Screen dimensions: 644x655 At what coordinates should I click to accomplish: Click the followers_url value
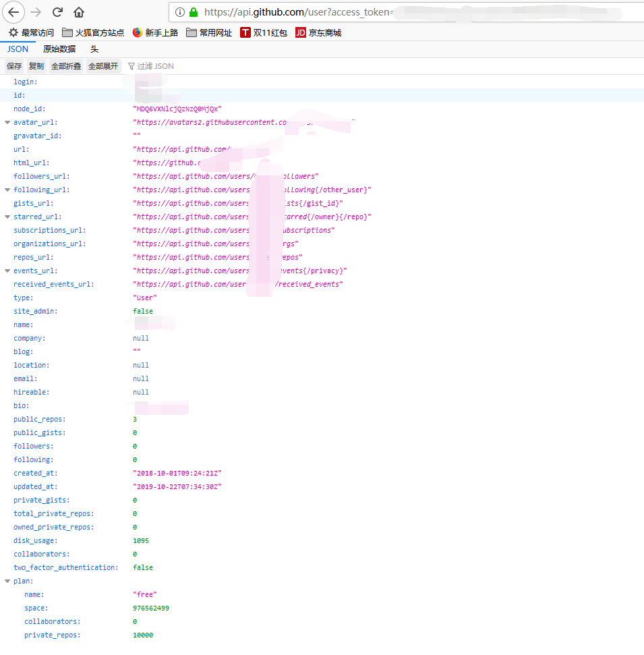point(225,176)
